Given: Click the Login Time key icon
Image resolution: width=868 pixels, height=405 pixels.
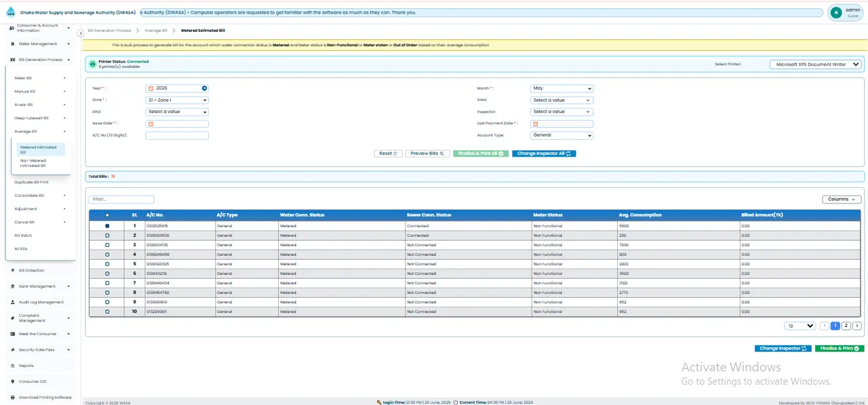Looking at the screenshot, I should (380, 402).
